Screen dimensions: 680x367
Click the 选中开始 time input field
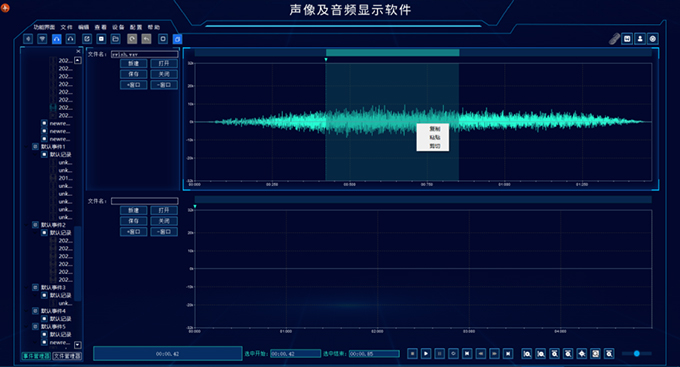tap(295, 354)
